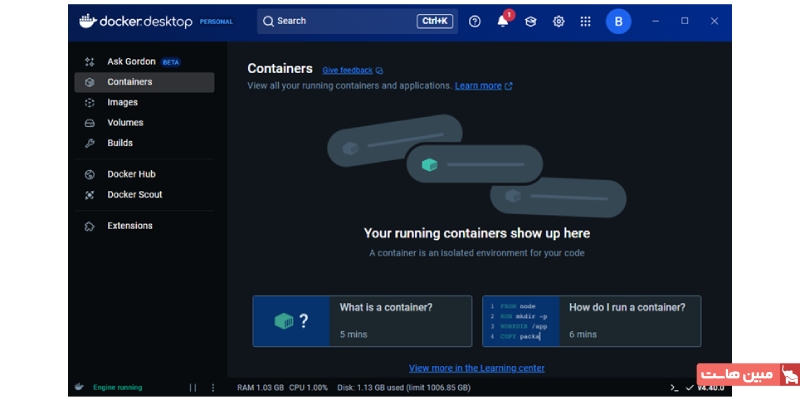
Task: Open the apps grid icon
Action: pos(586,21)
